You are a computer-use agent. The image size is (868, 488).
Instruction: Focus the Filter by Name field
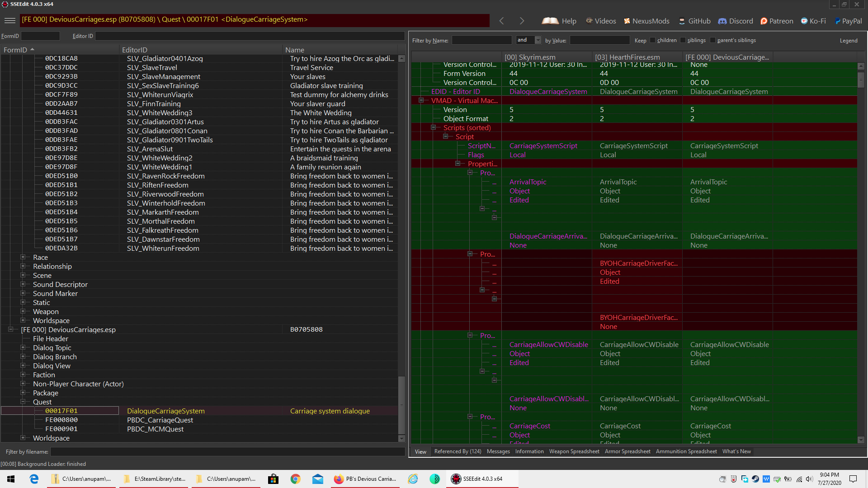pyautogui.click(x=481, y=40)
